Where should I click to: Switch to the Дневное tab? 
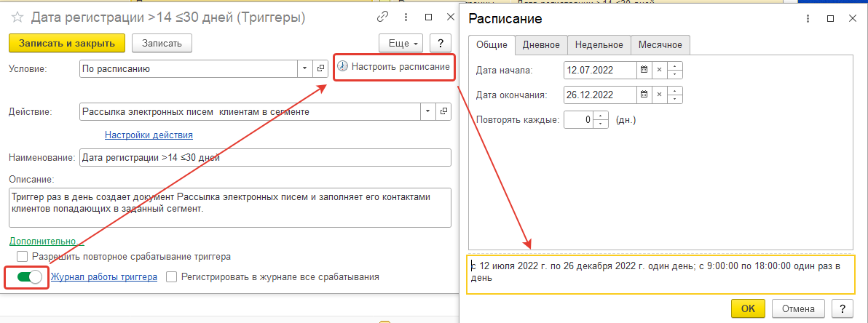(x=541, y=45)
